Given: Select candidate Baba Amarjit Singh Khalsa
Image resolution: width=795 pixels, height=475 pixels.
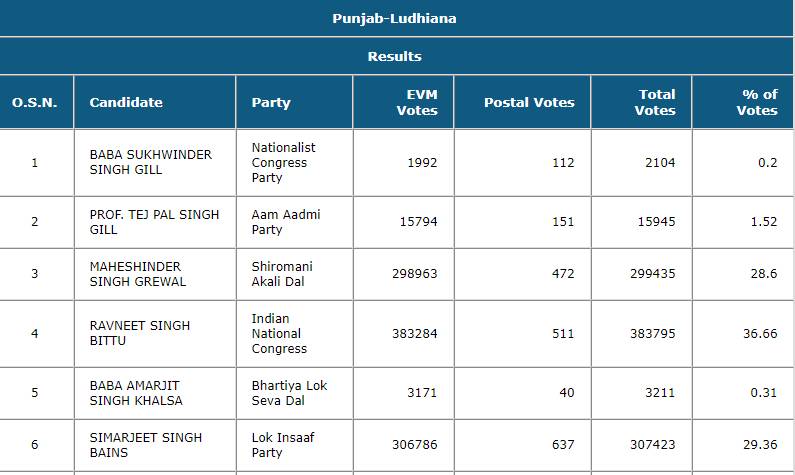Looking at the screenshot, I should pyautogui.click(x=136, y=393).
